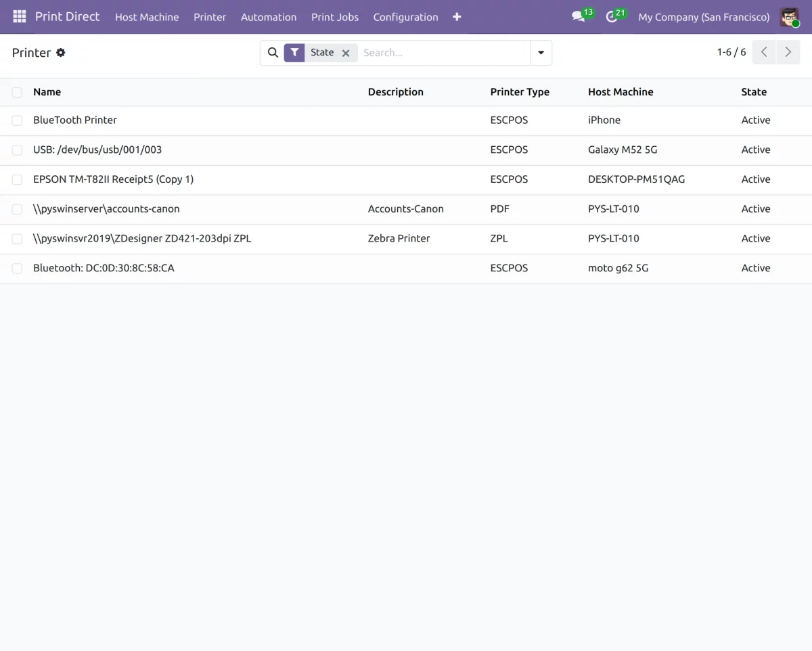Viewport: 812px width, 651px height.
Task: Tick the BlueTooth Printer row checkbox
Action: pos(17,120)
